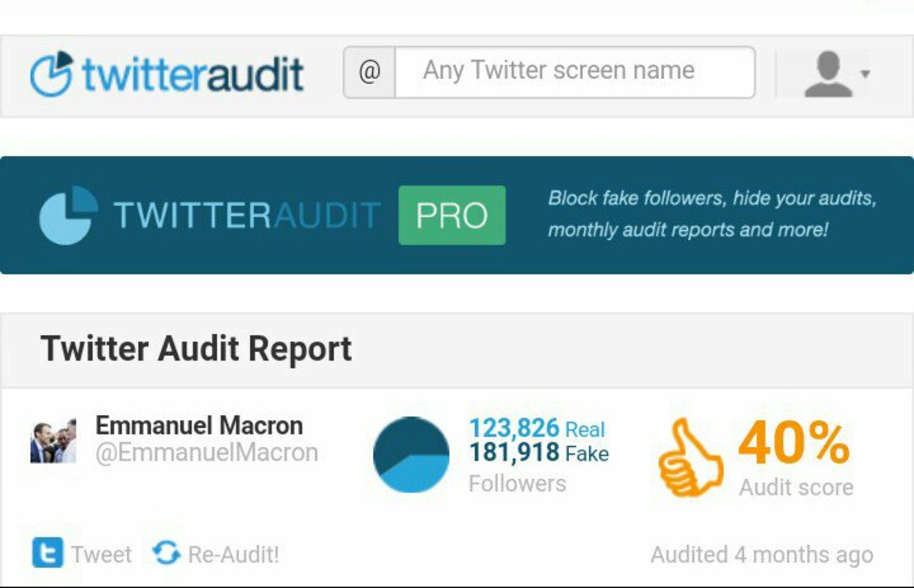
Task: Click the 123,826 Real followers count
Action: [x=537, y=428]
